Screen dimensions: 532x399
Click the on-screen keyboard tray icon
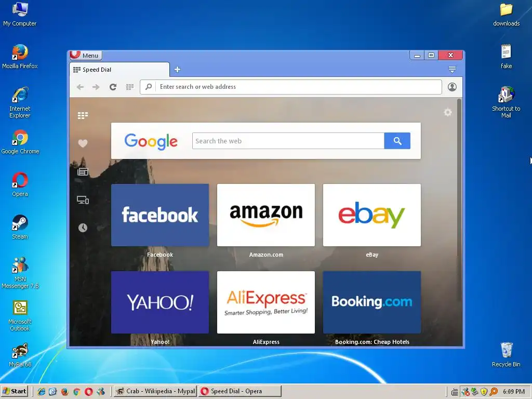[455, 392]
